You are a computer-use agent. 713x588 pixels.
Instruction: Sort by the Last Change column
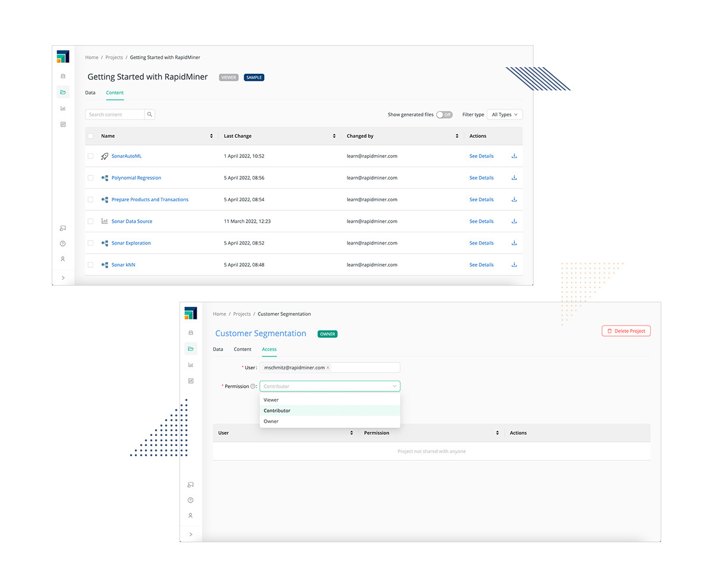pos(335,136)
